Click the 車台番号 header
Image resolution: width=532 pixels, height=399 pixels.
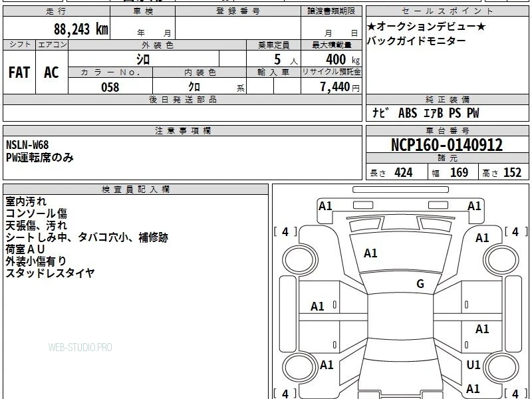447,130
